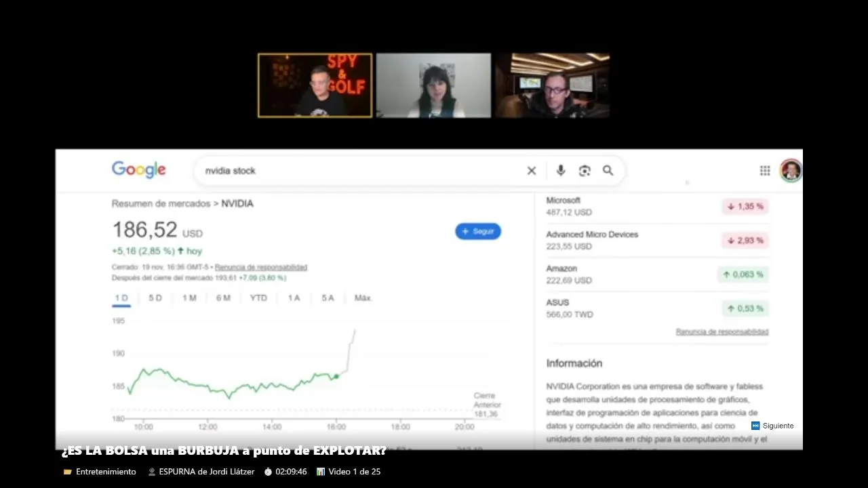Click the Información heading
The width and height of the screenshot is (868, 488).
click(x=574, y=363)
